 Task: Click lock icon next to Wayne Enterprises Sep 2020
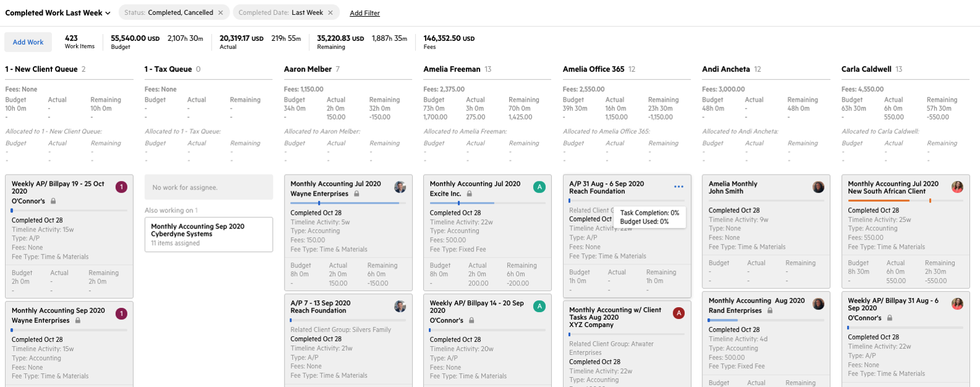(x=78, y=321)
